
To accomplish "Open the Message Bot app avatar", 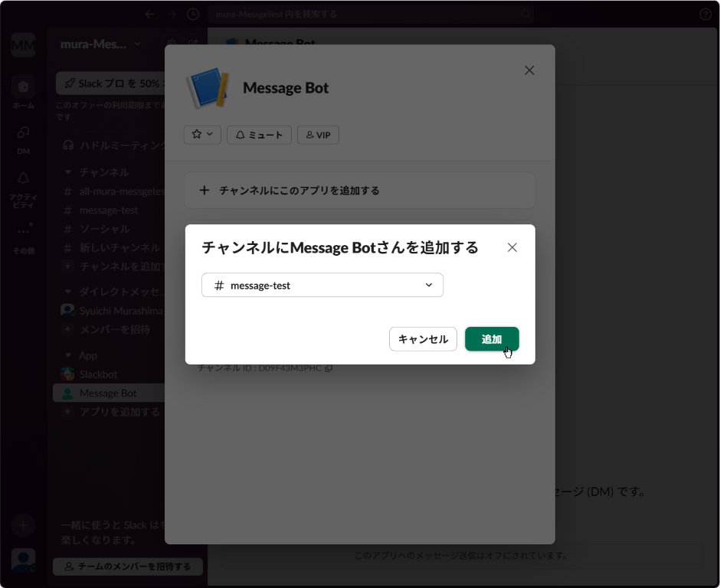I will tap(208, 88).
